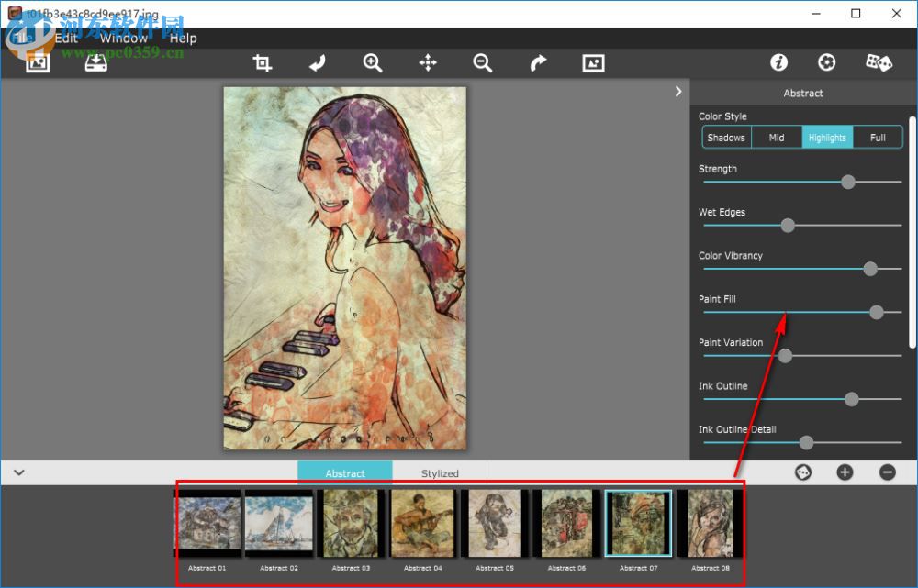918x588 pixels.
Task: Click the minus button to remove a preset
Action: [x=887, y=472]
